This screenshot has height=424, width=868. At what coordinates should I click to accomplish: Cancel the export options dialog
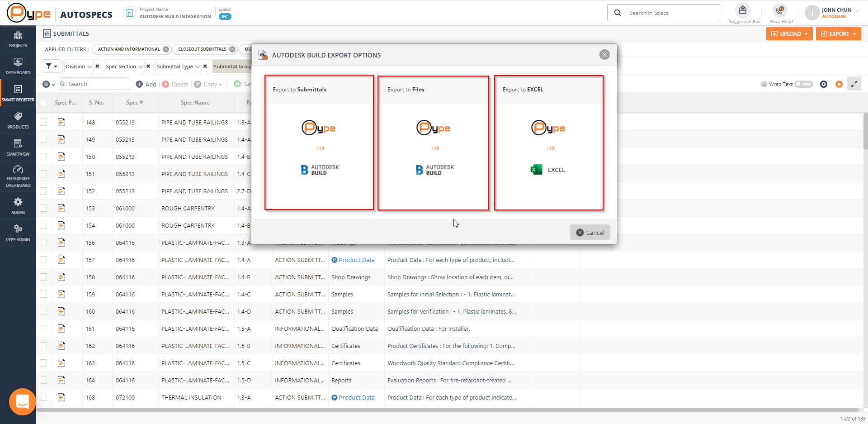[590, 232]
